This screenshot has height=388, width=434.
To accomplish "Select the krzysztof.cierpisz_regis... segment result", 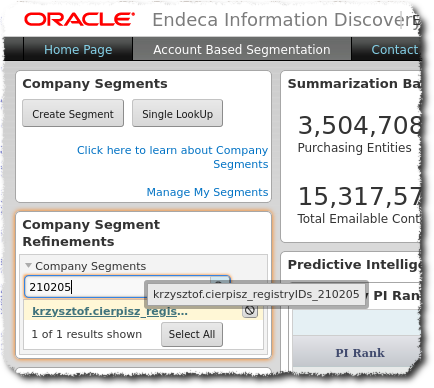I will (110, 311).
